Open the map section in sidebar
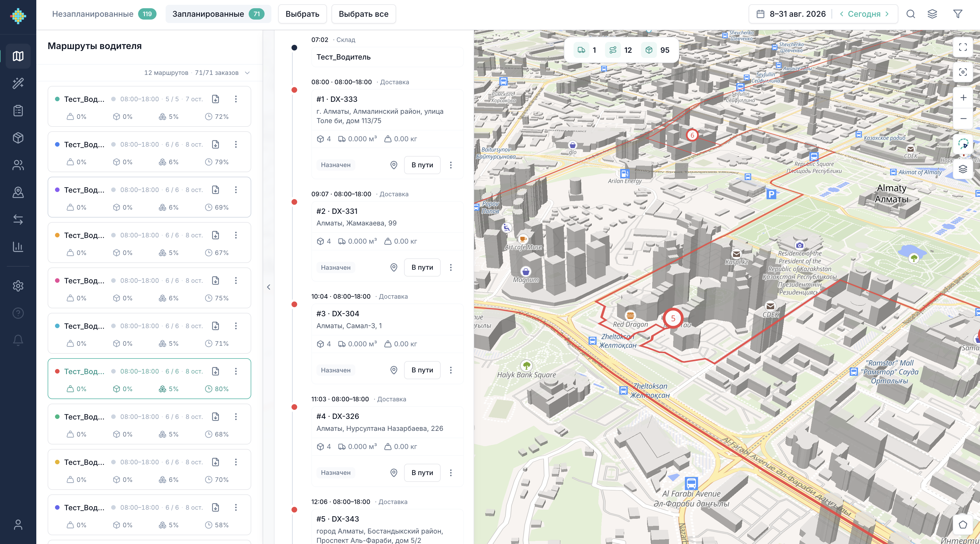 pos(18,56)
